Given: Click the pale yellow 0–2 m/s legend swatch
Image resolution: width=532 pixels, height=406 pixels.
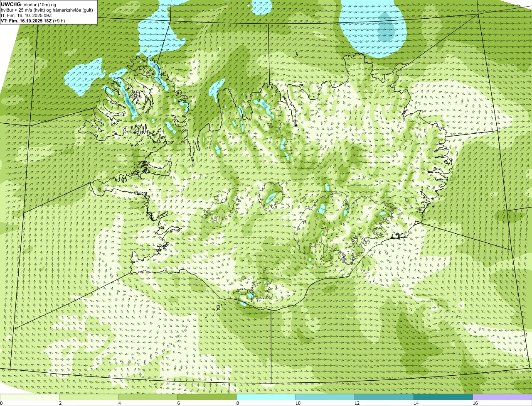Looking at the screenshot, I should click(x=30, y=397).
